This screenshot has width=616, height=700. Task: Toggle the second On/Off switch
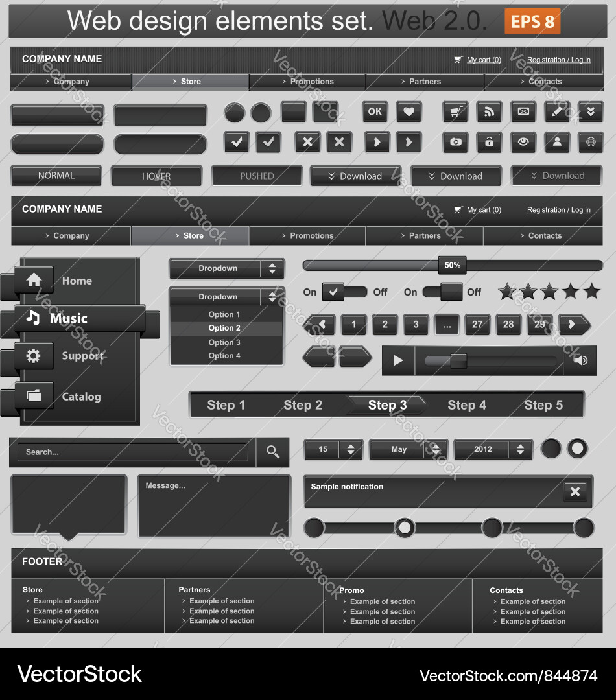point(443,292)
